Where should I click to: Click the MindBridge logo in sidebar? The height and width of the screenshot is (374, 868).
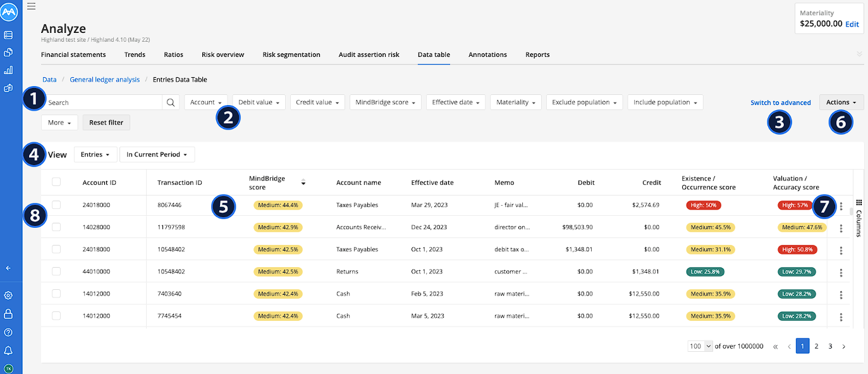tap(9, 11)
